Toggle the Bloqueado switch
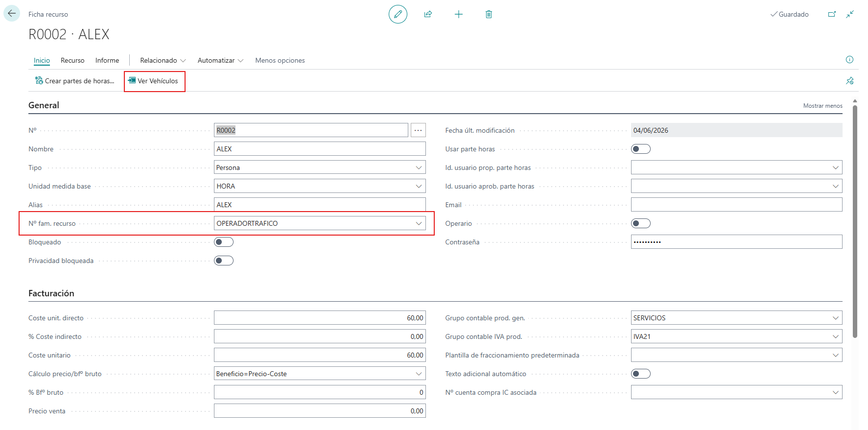 224,242
